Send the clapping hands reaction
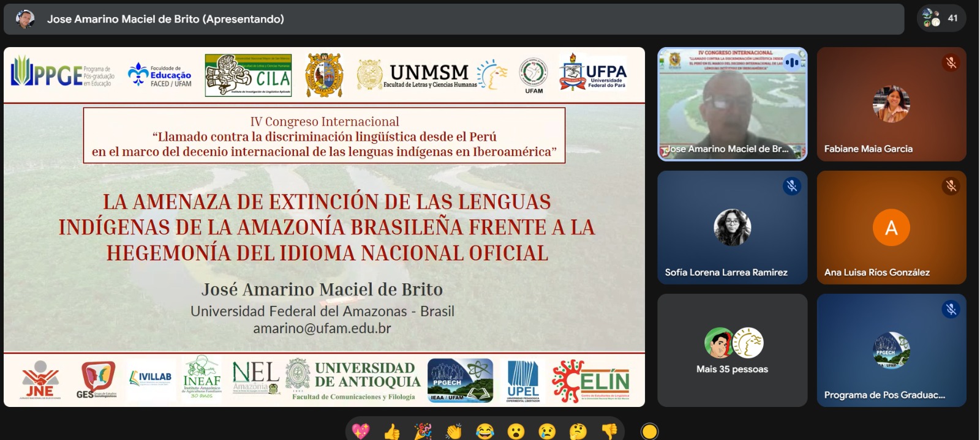 (x=454, y=431)
